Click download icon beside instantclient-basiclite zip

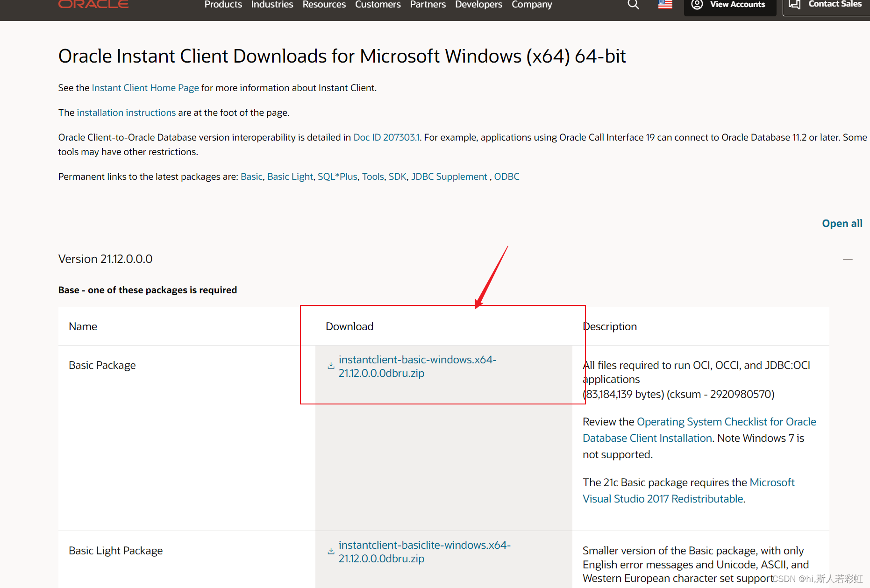[331, 551]
